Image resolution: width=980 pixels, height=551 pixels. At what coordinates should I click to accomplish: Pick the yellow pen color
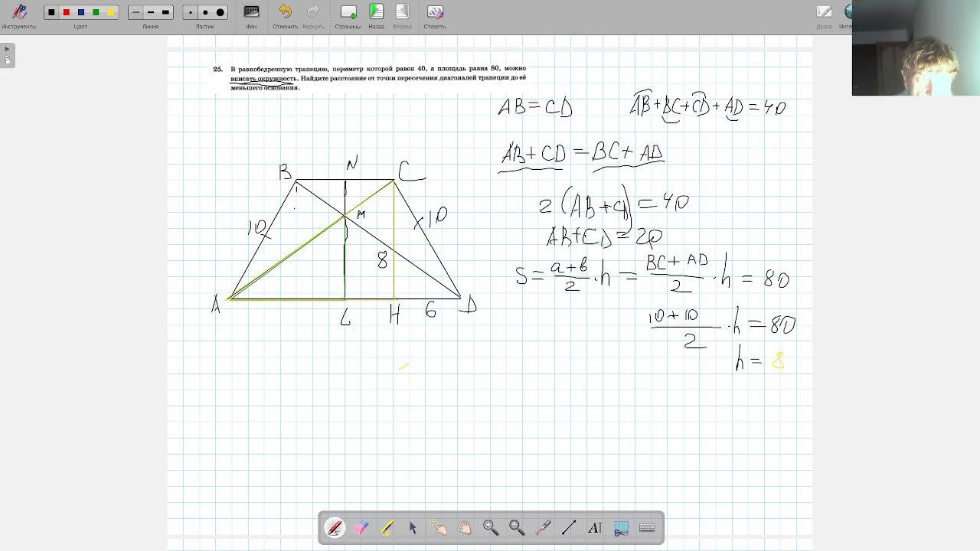[111, 12]
